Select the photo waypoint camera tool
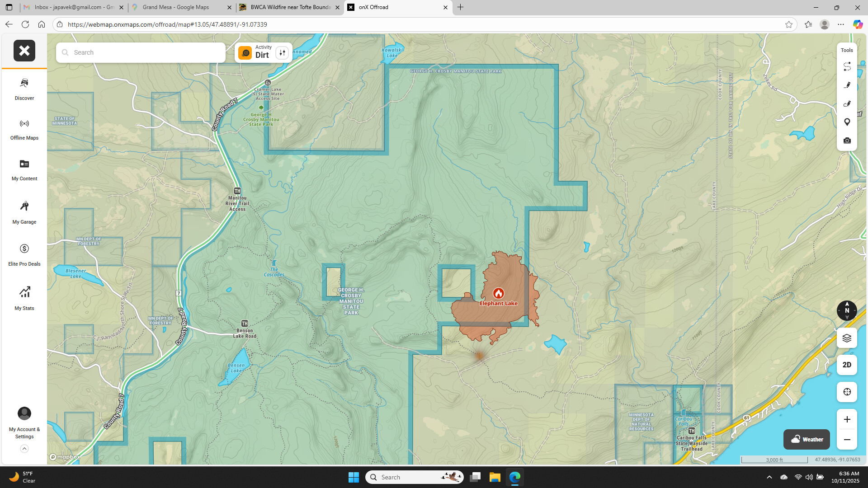This screenshot has height=488, width=868. coord(847,141)
